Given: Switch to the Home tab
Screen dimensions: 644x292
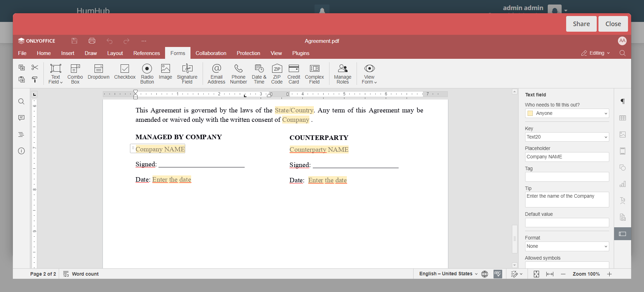Looking at the screenshot, I should 44,53.
